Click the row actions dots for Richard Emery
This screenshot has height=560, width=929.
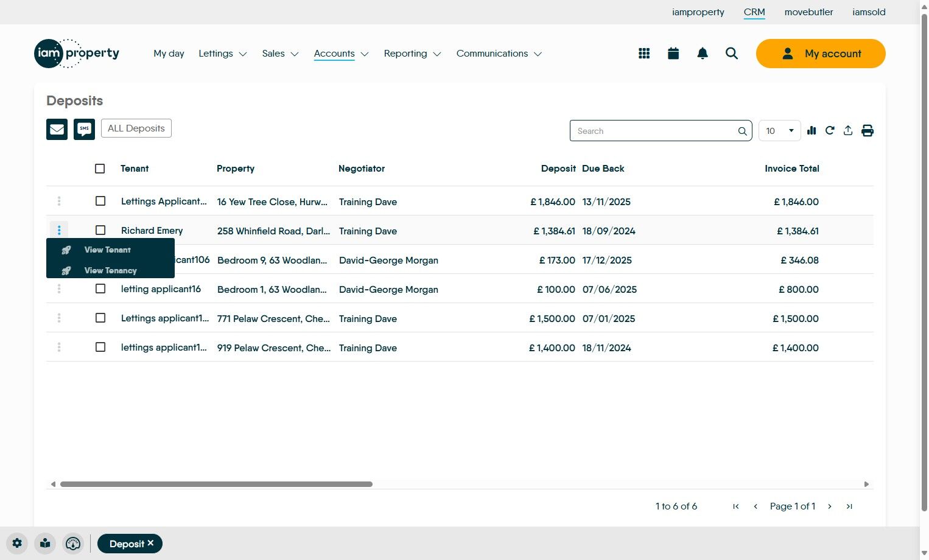tap(59, 230)
